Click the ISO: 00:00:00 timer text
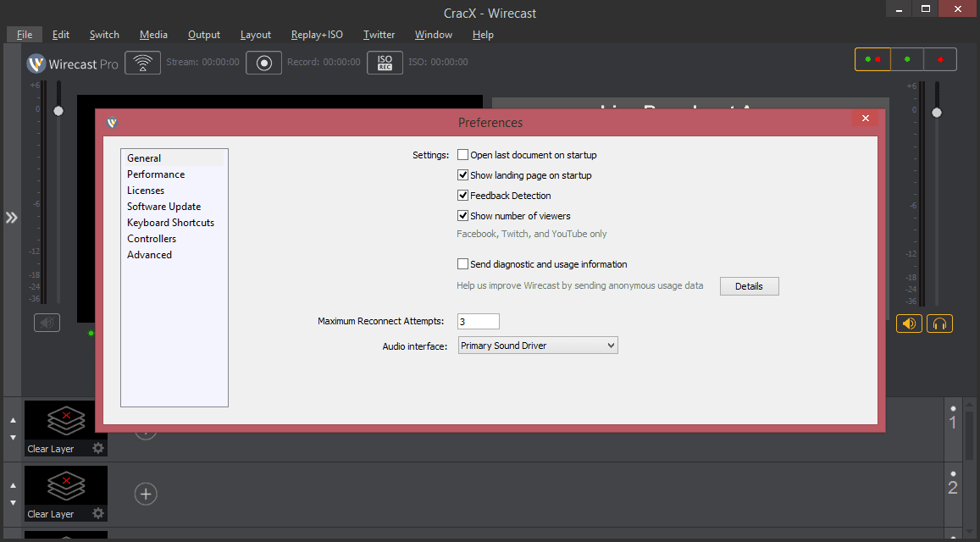 [x=438, y=62]
